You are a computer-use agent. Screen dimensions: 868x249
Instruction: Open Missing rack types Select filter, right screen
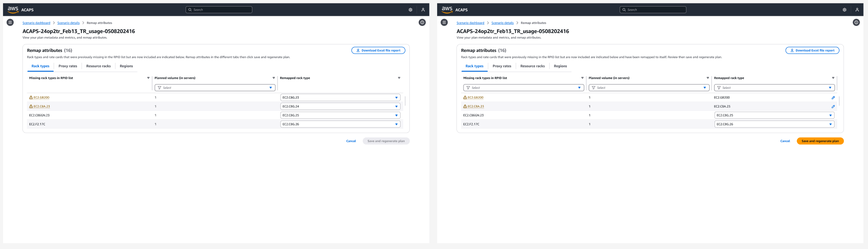(524, 88)
